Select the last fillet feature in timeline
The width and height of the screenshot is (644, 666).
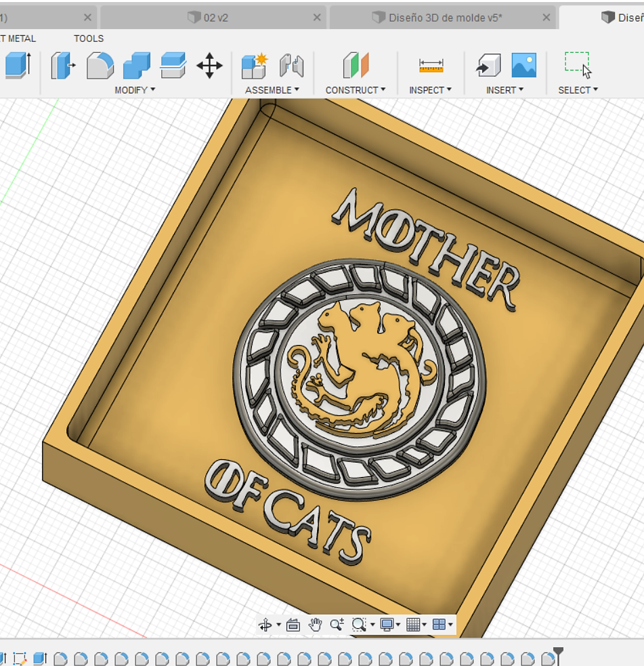pyautogui.click(x=548, y=659)
